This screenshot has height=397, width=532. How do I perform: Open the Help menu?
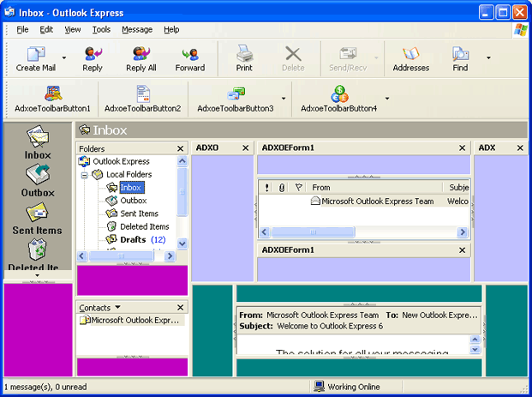(171, 29)
